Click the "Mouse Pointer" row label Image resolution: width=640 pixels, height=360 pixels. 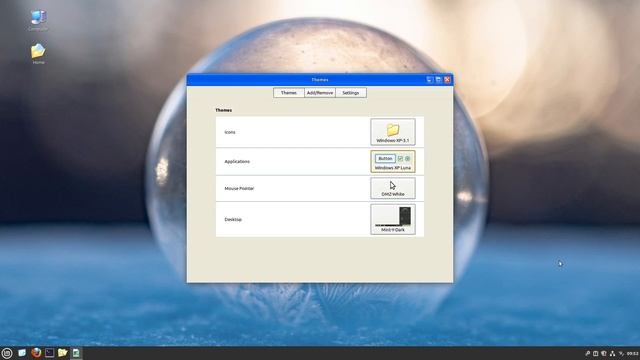click(x=239, y=189)
